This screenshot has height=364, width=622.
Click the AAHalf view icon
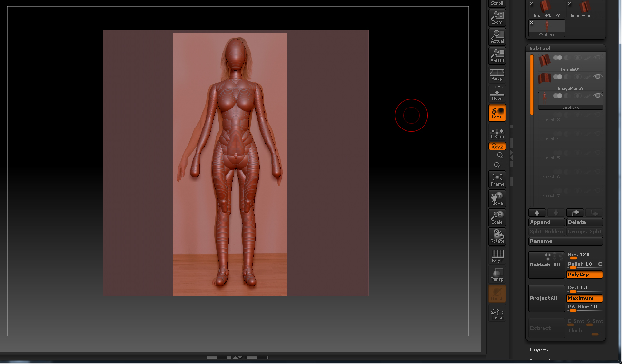[497, 56]
